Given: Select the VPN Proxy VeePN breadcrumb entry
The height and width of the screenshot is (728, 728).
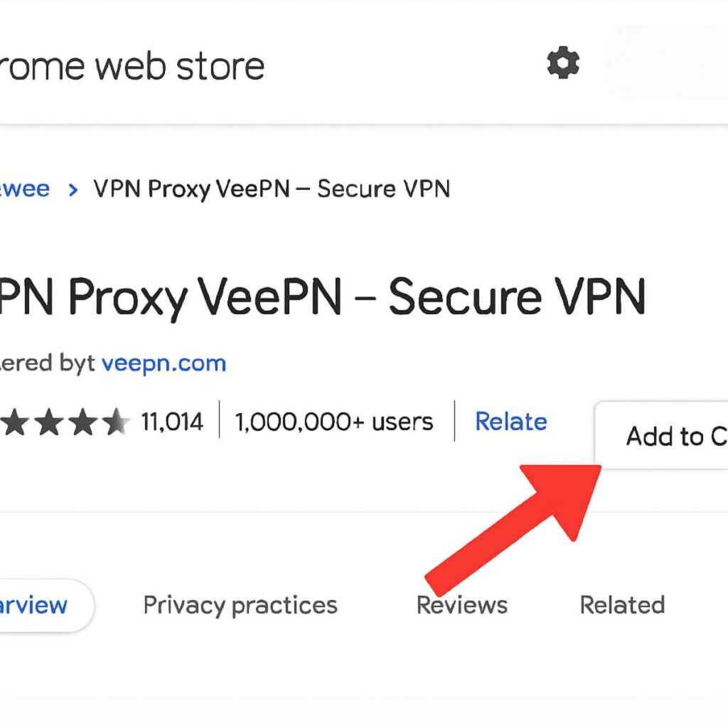Looking at the screenshot, I should click(274, 188).
